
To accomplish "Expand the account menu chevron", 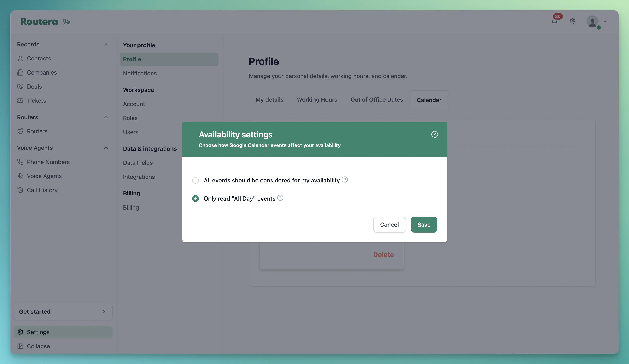I will coord(605,21).
